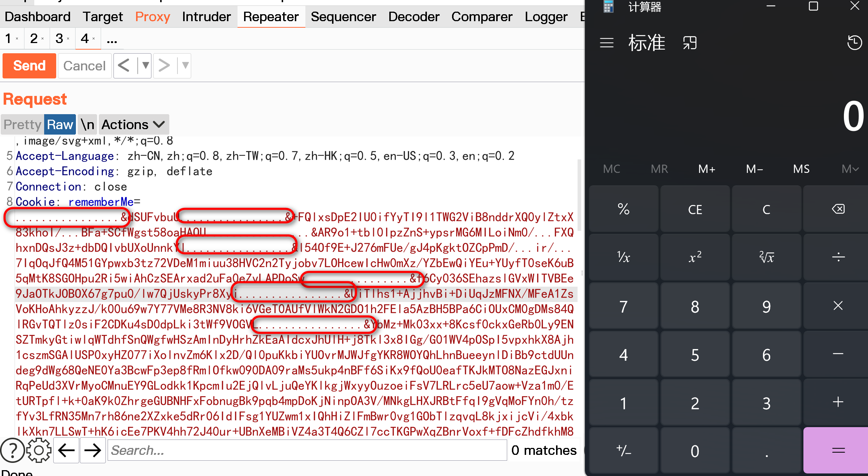This screenshot has height=476, width=868.
Task: Click the Cancel button
Action: (x=84, y=66)
